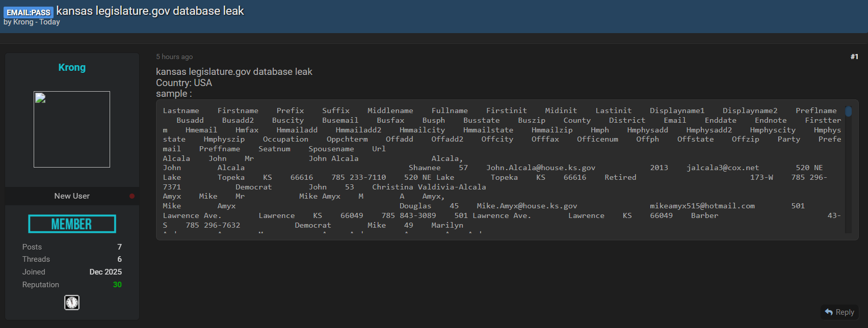Screen dimensions: 868x328
Task: Open Krong's broken avatar image
Action: coord(72,129)
